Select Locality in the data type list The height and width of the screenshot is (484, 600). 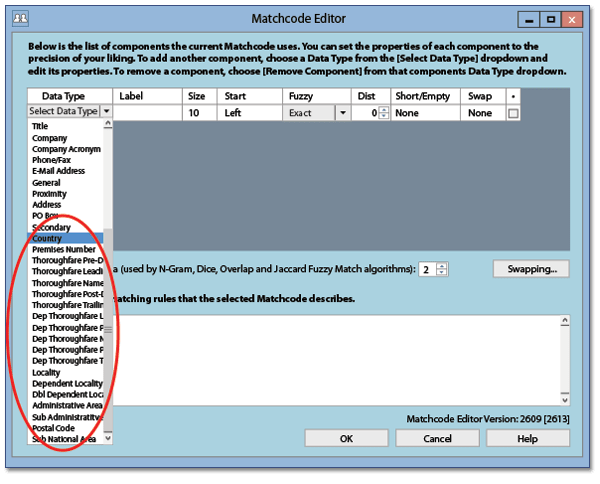tap(47, 373)
